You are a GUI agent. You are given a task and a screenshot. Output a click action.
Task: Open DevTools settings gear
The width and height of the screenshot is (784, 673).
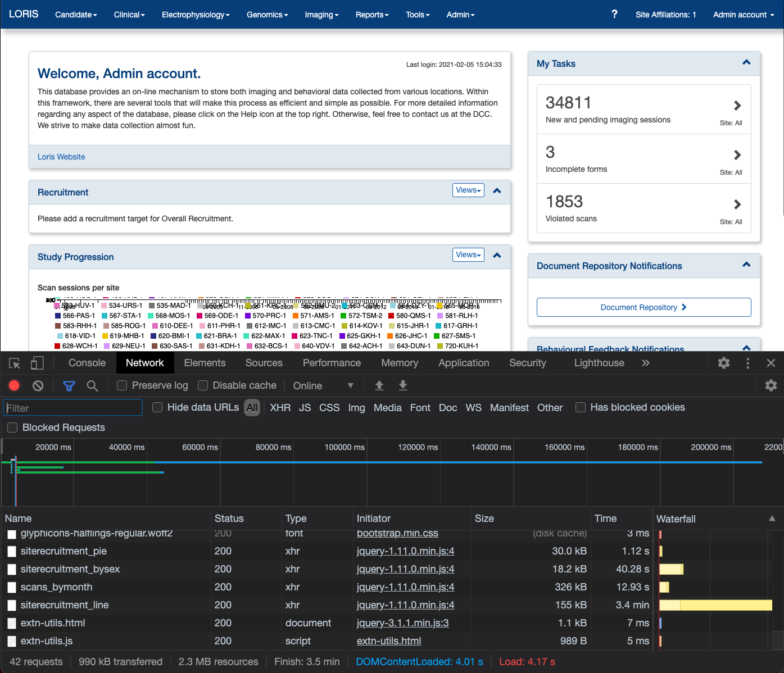pos(724,363)
